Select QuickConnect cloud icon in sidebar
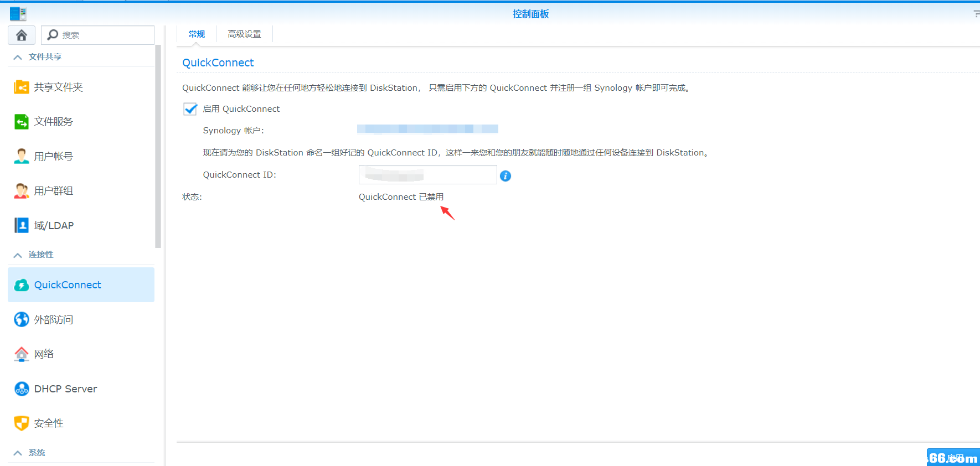The image size is (980, 466). tap(22, 285)
